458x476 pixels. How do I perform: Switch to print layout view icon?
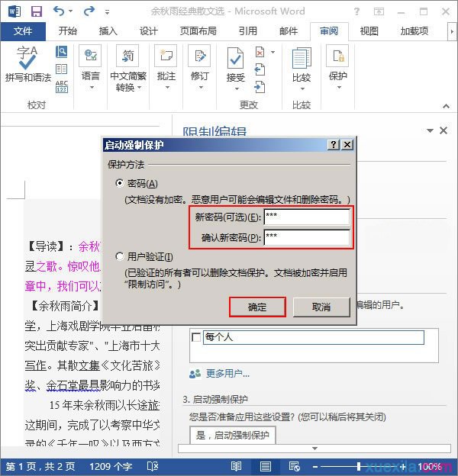pyautogui.click(x=266, y=466)
